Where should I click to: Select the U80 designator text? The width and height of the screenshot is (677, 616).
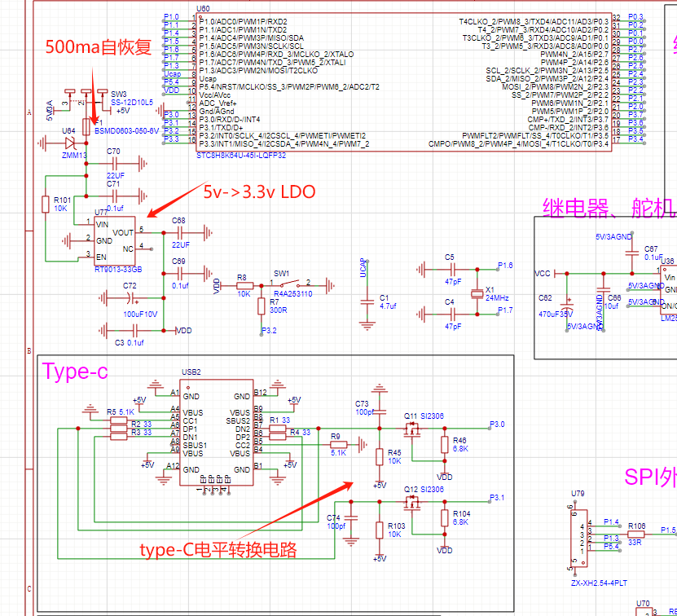pos(203,9)
